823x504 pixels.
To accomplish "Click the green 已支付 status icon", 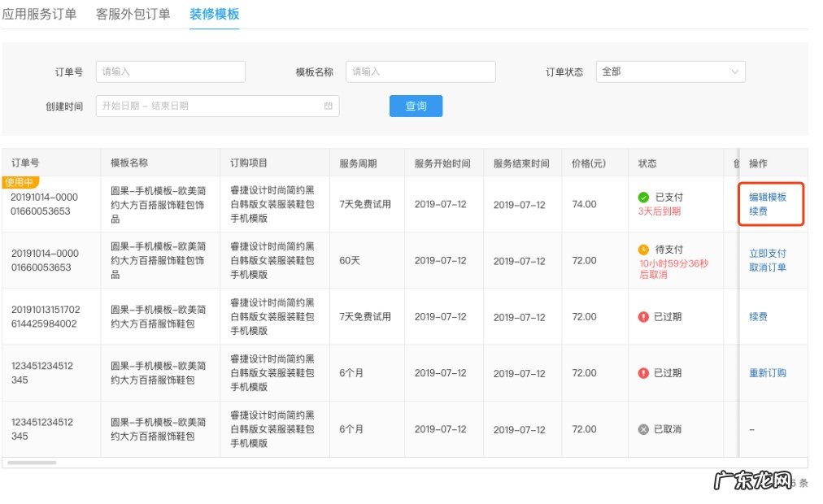I will (642, 198).
